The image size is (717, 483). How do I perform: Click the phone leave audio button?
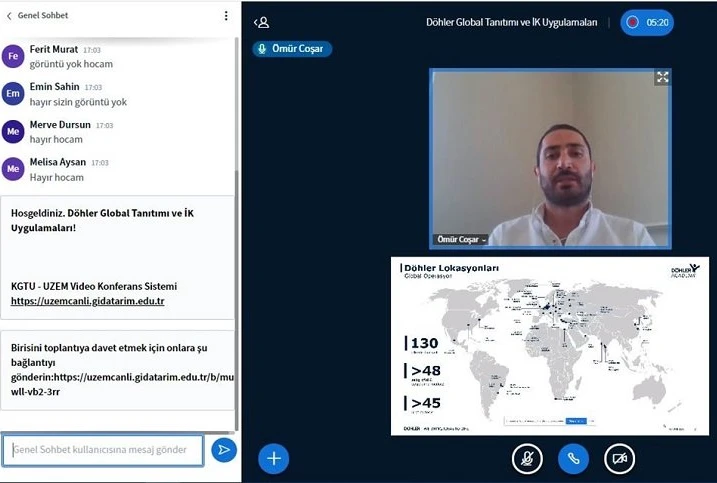pyautogui.click(x=573, y=458)
